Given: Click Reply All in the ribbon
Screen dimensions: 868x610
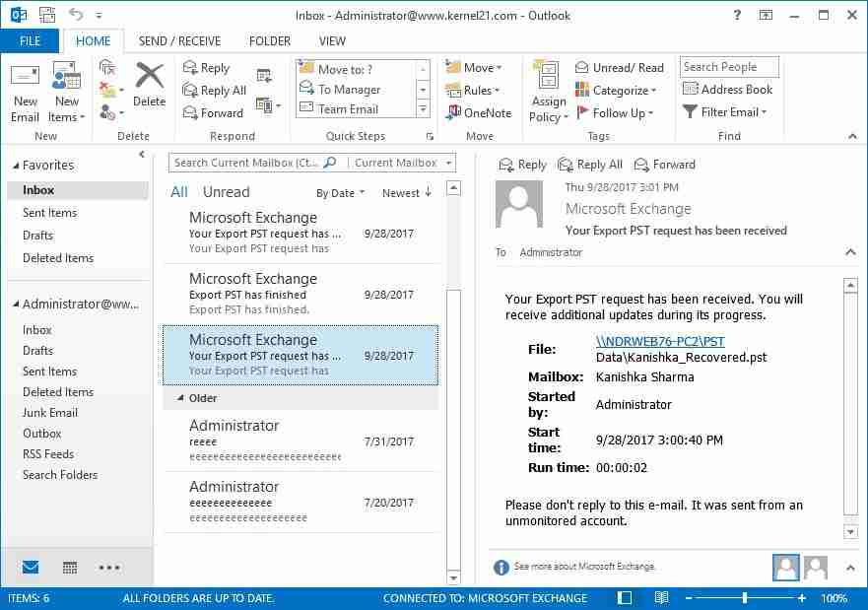Looking at the screenshot, I should pyautogui.click(x=214, y=91).
